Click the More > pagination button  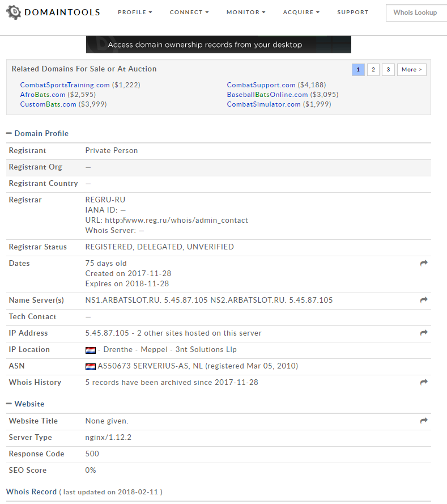tap(411, 70)
